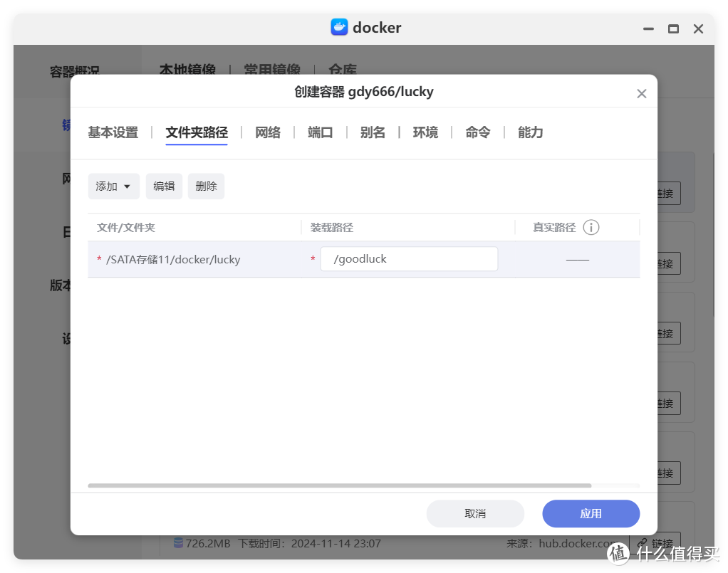
Task: Open the 添加 dropdown menu
Action: coord(113,186)
